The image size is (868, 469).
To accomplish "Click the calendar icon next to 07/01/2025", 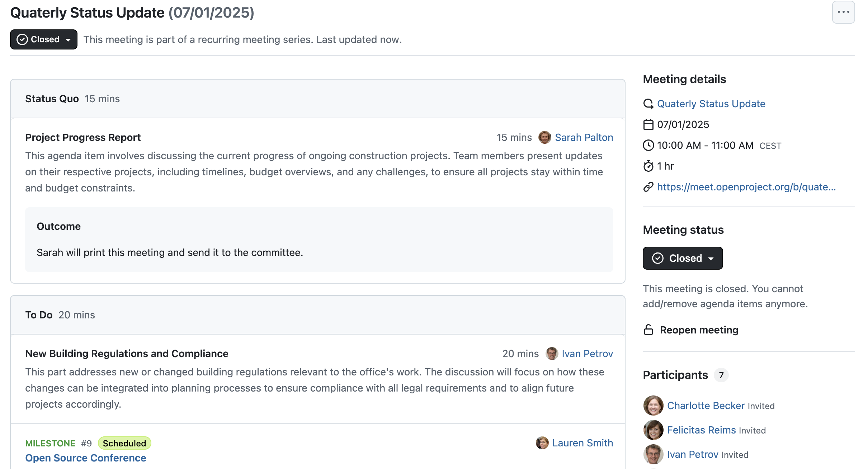I will coord(648,124).
